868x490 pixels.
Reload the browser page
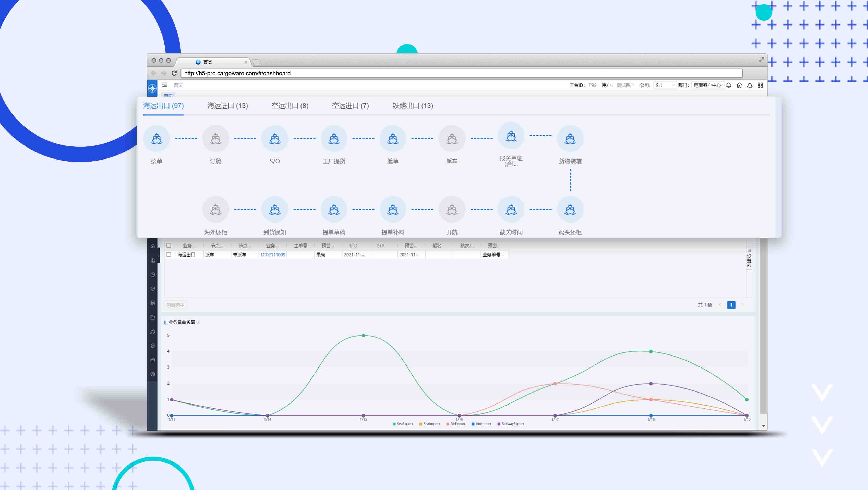[x=174, y=73]
